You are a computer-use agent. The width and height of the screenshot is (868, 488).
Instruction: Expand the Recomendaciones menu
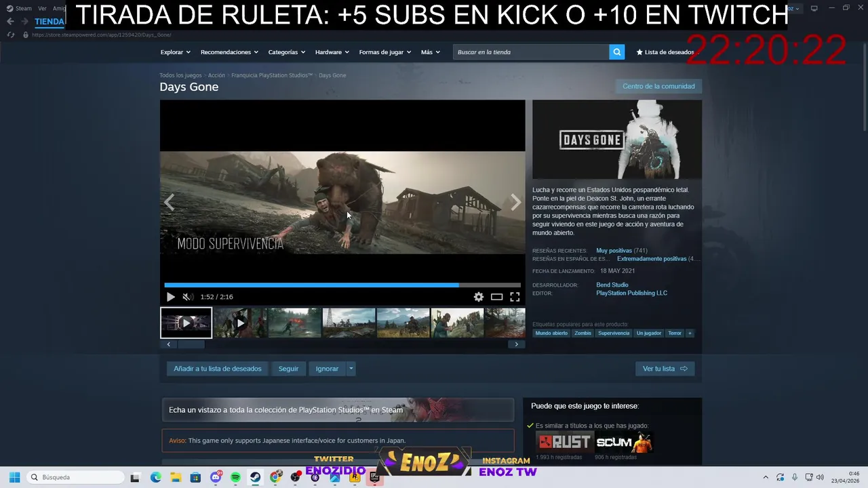(x=229, y=52)
